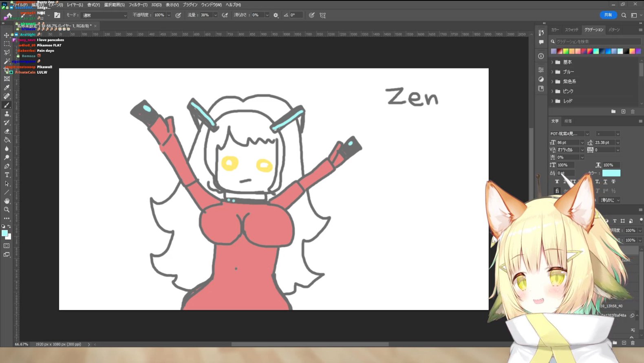Image resolution: width=644 pixels, height=363 pixels.
Task: Click the blue 共有 share button
Action: click(608, 15)
